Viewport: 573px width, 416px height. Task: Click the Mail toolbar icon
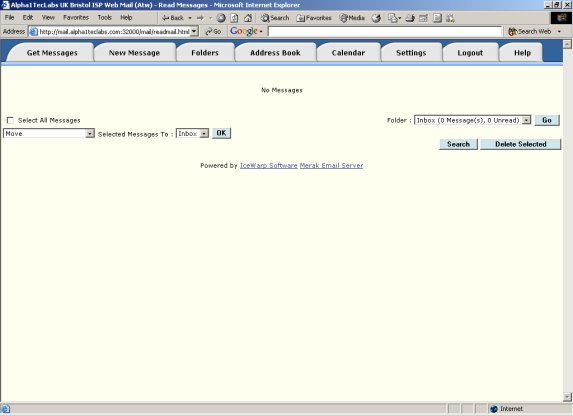point(392,18)
